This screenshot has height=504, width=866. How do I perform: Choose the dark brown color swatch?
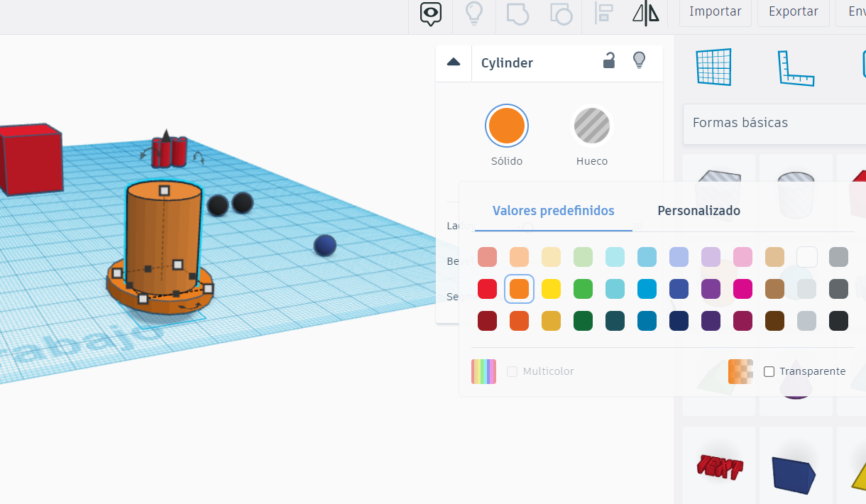[x=774, y=321]
